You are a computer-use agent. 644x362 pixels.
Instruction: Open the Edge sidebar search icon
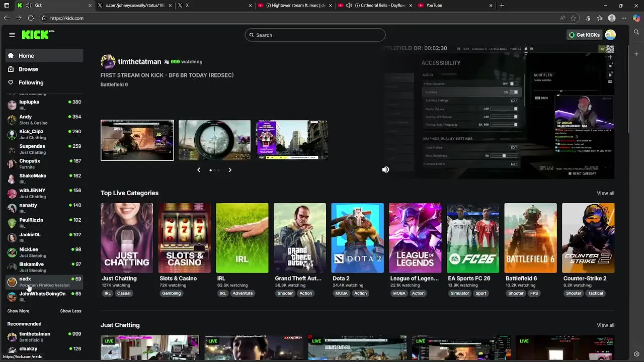coord(636,32)
